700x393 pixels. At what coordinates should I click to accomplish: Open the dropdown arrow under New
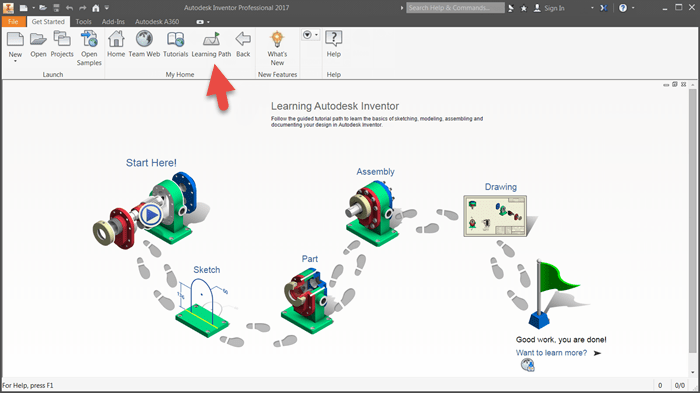click(x=15, y=62)
